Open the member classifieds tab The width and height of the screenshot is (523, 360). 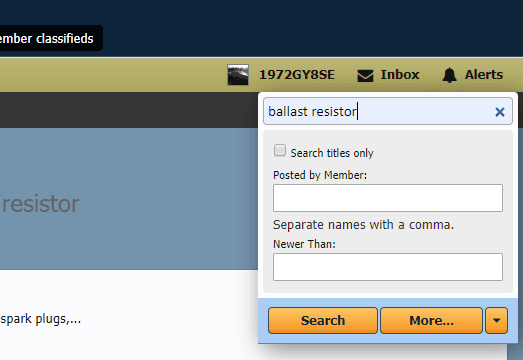coord(47,38)
